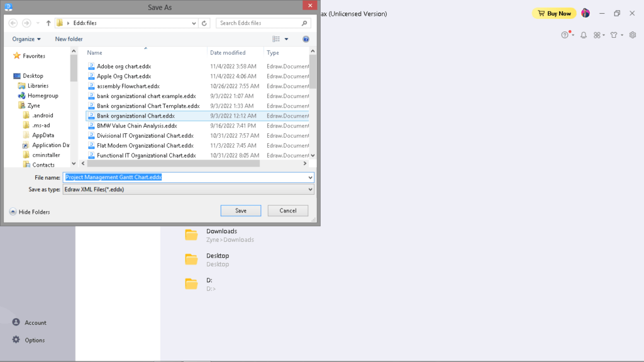Image resolution: width=644 pixels, height=362 pixels.
Task: Expand the File name history dropdown
Action: [310, 178]
